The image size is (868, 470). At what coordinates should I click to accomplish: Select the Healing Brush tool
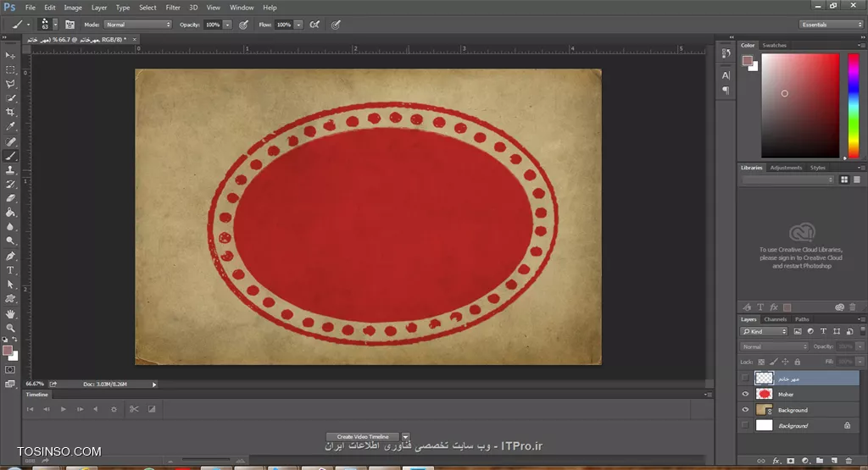(10, 142)
